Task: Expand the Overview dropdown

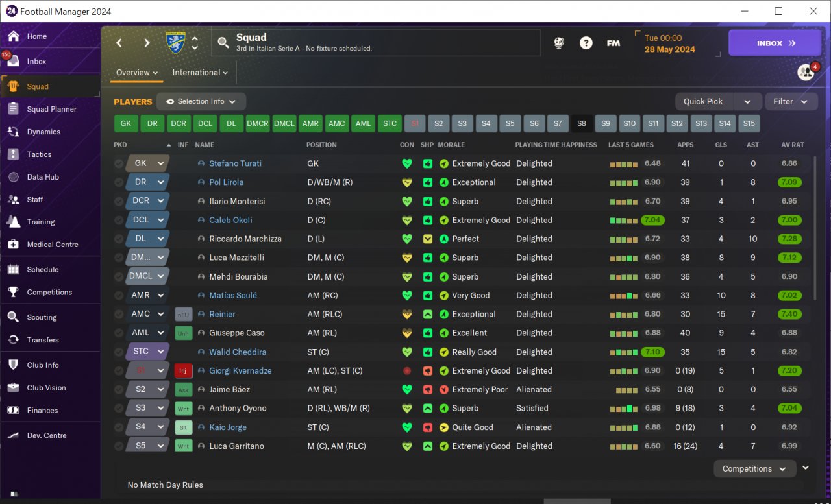Action: coord(137,73)
